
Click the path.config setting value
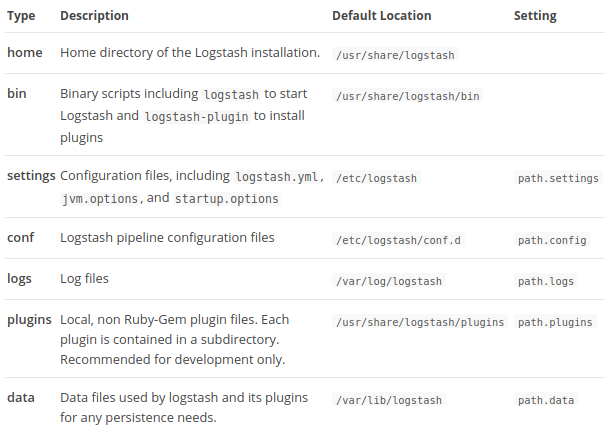(x=552, y=241)
